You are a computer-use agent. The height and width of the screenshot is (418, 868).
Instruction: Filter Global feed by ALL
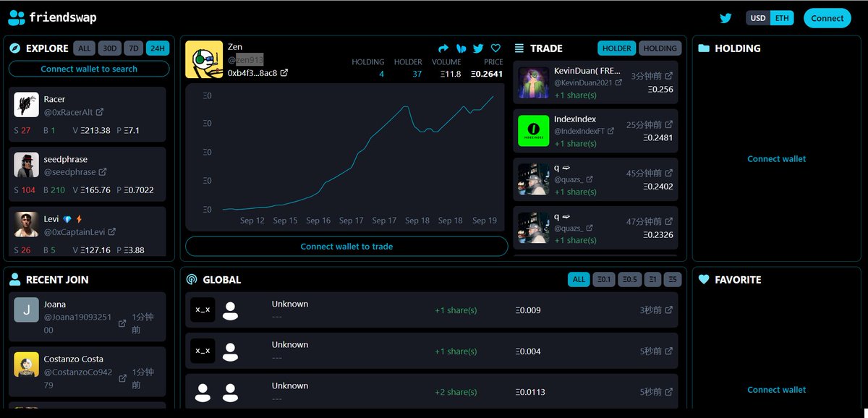point(579,280)
